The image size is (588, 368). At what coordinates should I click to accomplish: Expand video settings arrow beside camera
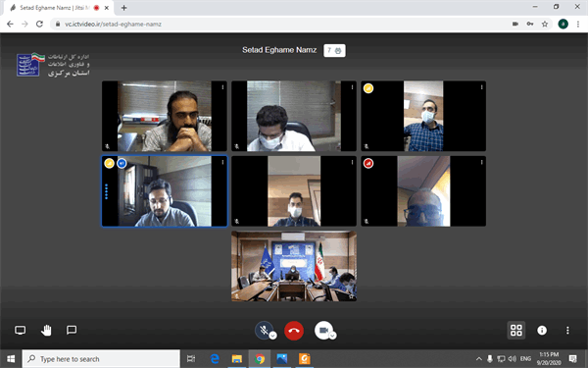pyautogui.click(x=332, y=336)
